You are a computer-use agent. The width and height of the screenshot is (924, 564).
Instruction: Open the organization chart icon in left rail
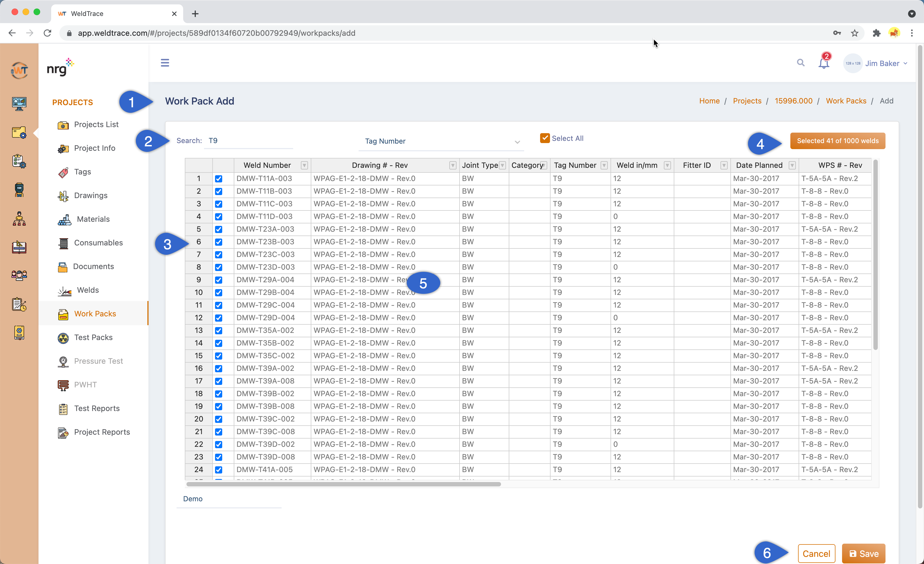tap(19, 219)
